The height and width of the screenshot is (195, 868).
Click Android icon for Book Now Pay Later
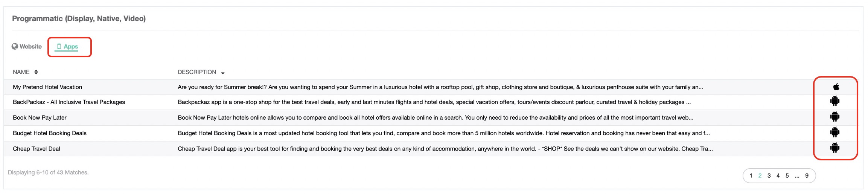[x=835, y=117]
